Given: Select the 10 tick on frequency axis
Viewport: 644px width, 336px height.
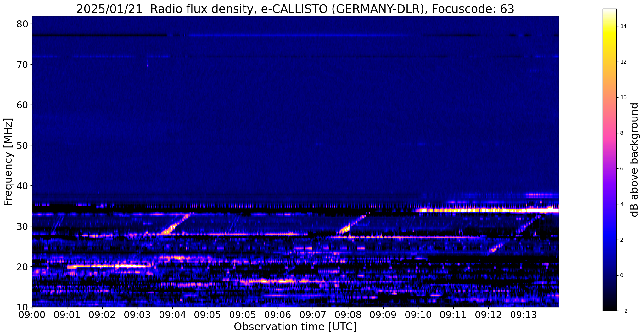Looking at the screenshot, I should point(22,307).
